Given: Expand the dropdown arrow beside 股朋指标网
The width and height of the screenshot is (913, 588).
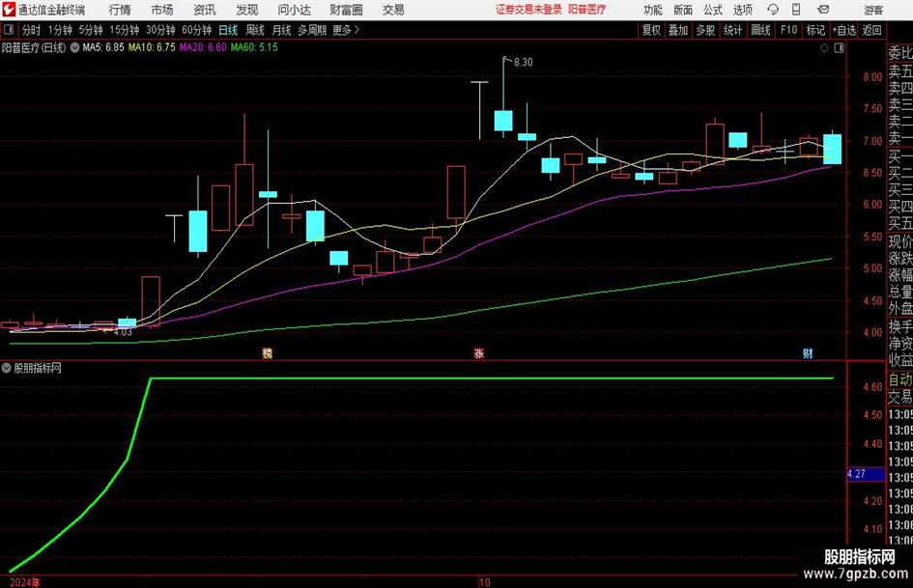Looking at the screenshot, I should click(x=7, y=368).
